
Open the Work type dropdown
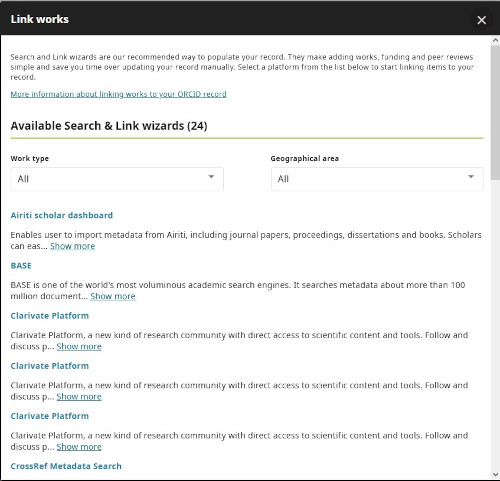[117, 179]
